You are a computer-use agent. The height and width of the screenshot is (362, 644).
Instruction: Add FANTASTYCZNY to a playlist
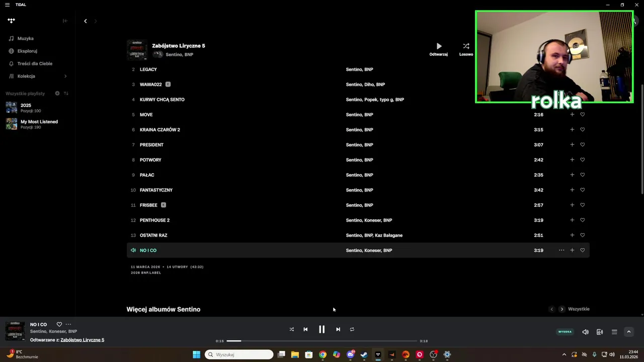pos(572,190)
